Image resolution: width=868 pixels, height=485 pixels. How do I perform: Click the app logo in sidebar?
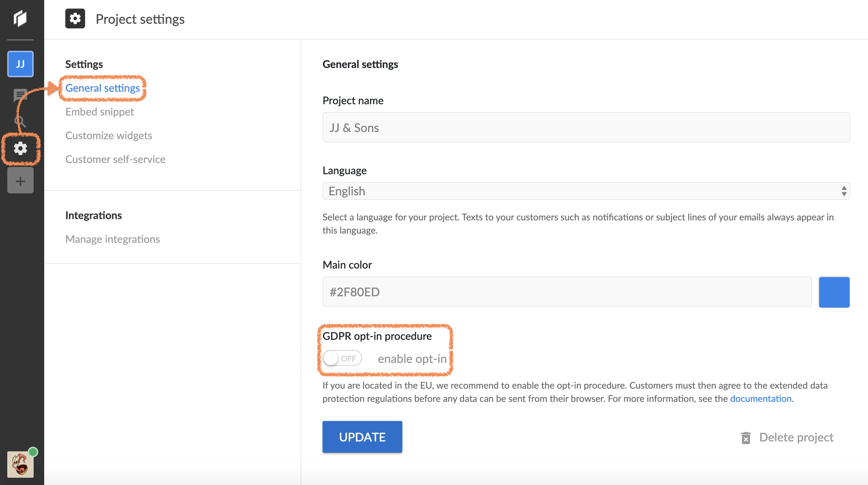(20, 18)
